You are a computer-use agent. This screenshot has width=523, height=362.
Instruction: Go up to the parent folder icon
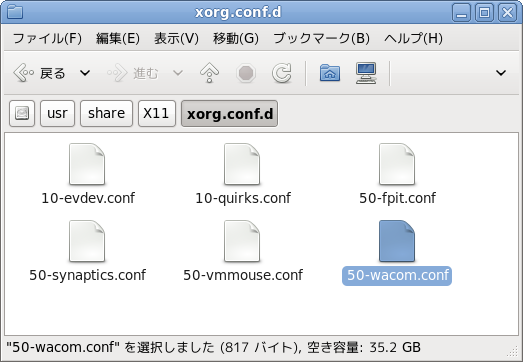click(209, 72)
